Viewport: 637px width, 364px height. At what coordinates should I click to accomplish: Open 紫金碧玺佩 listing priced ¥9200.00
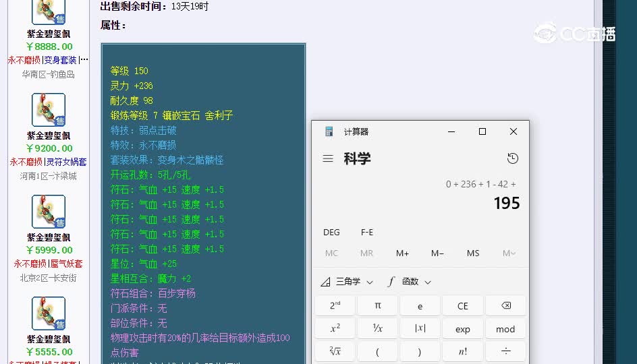point(49,135)
